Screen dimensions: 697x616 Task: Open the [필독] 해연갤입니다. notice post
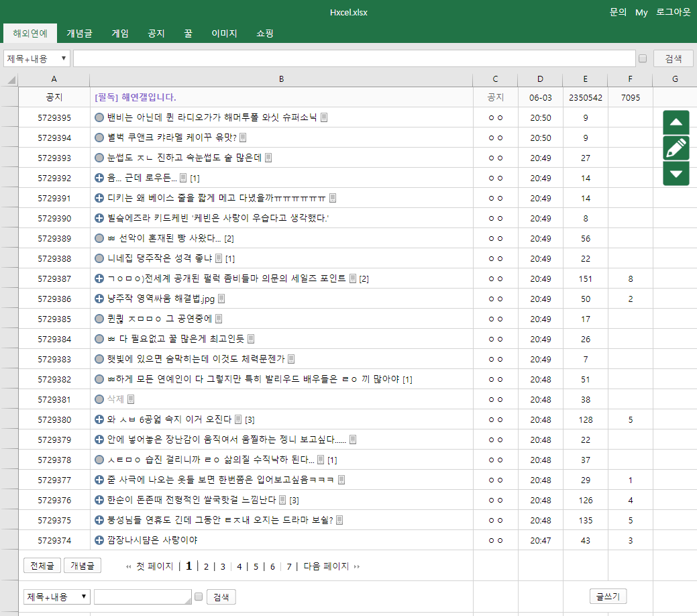click(136, 97)
